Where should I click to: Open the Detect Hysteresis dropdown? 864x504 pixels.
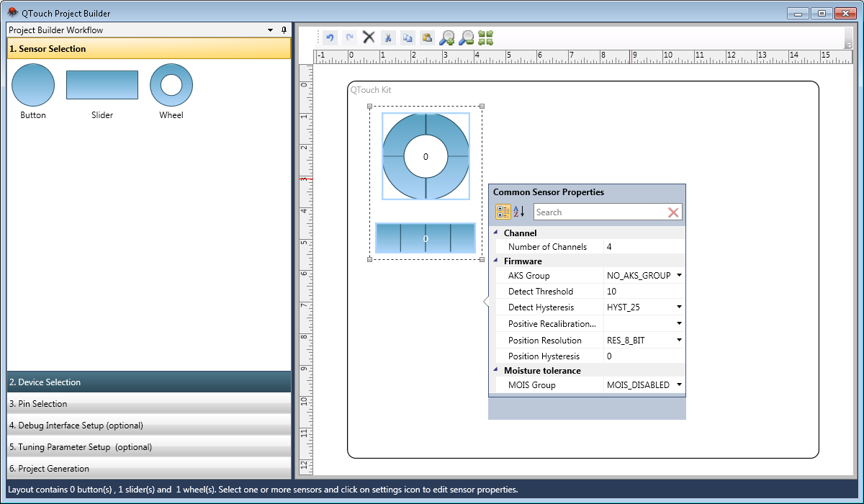pos(679,307)
